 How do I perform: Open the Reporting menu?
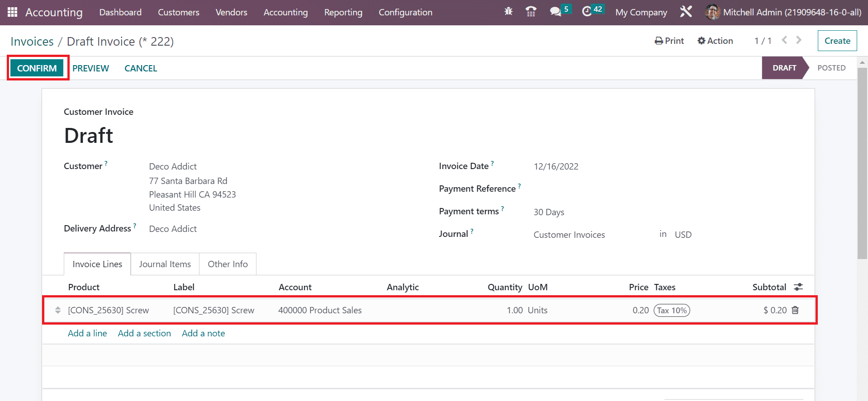click(343, 12)
